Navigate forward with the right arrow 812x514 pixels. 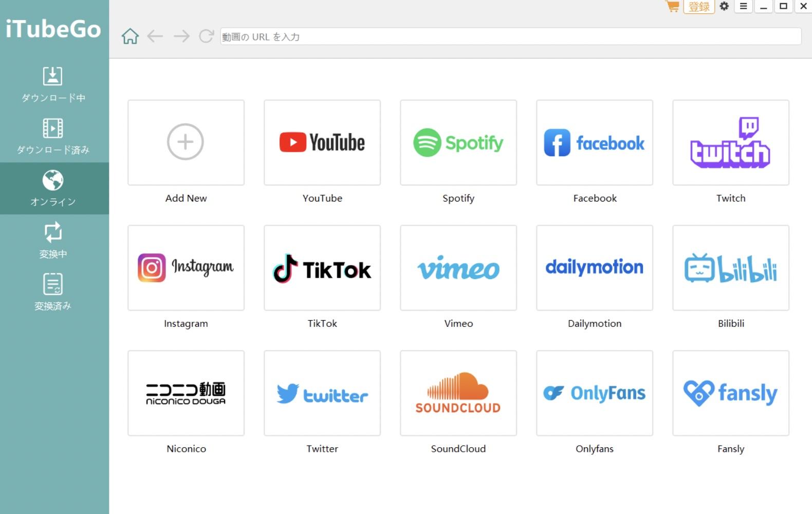tap(181, 36)
